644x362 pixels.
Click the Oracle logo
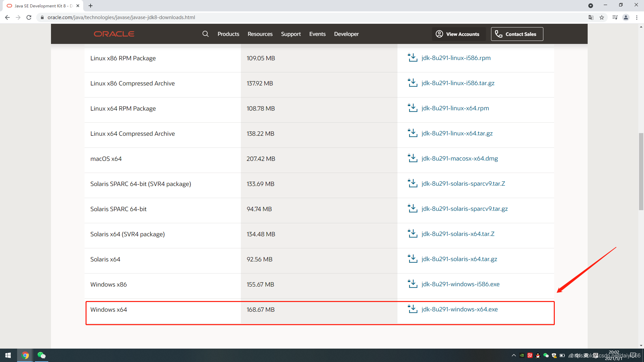coord(114,34)
